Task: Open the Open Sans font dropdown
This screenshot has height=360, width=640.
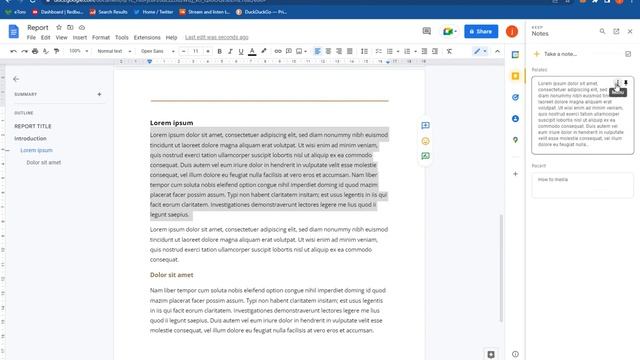Action: (158, 51)
